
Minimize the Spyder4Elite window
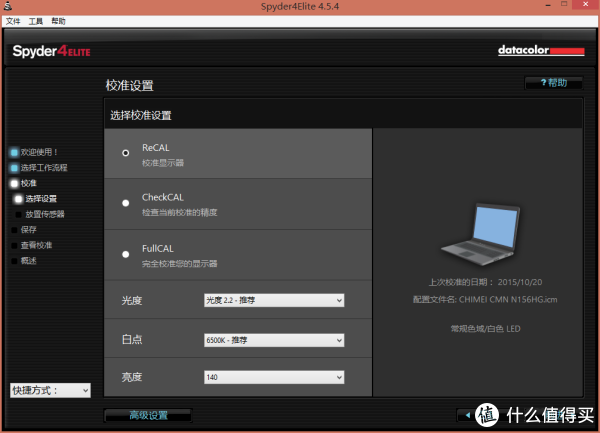click(x=548, y=5)
